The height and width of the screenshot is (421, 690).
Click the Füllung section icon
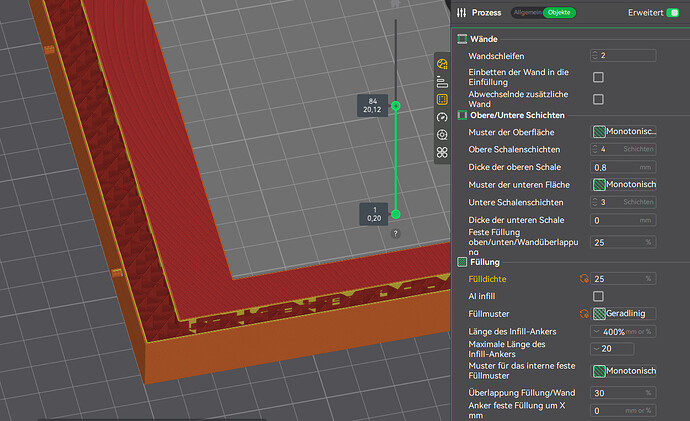pos(462,262)
